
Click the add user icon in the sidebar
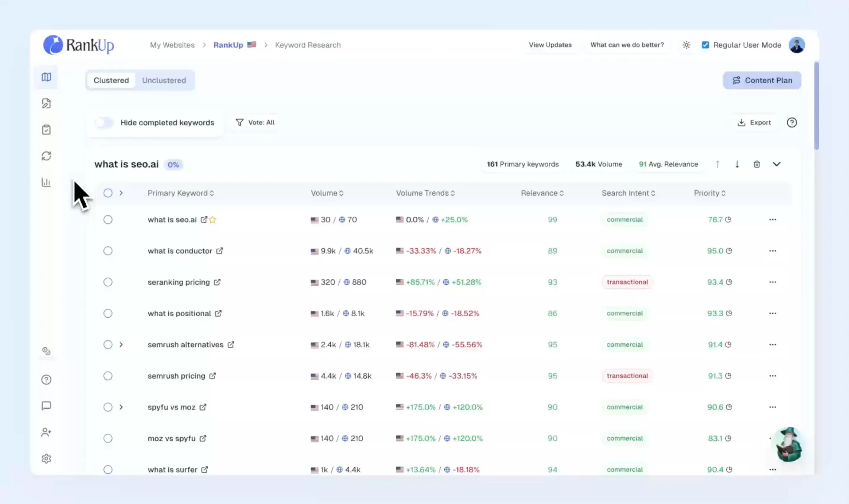(46, 432)
